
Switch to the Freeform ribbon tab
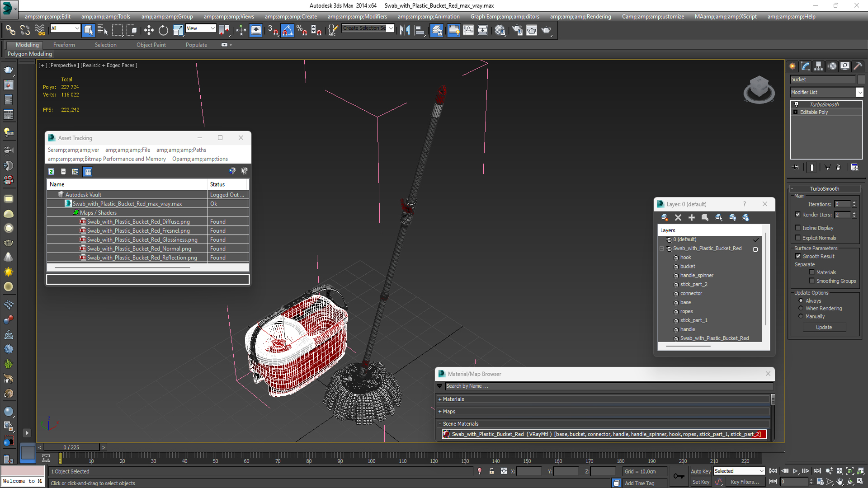pyautogui.click(x=64, y=45)
